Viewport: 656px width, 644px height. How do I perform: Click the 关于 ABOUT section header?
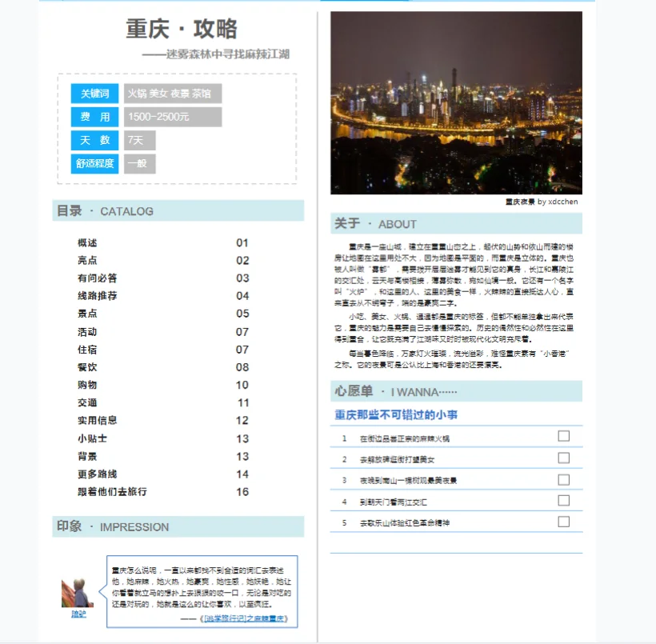pyautogui.click(x=376, y=224)
